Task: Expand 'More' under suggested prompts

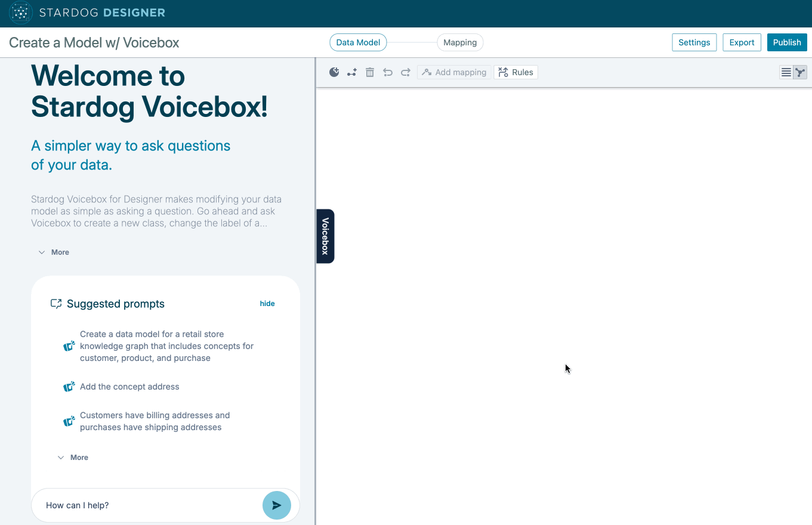Action: (x=73, y=458)
